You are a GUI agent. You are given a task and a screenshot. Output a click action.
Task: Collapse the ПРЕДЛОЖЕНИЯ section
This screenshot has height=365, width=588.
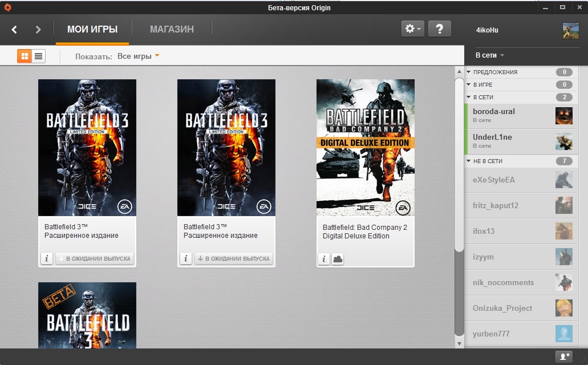coord(468,72)
